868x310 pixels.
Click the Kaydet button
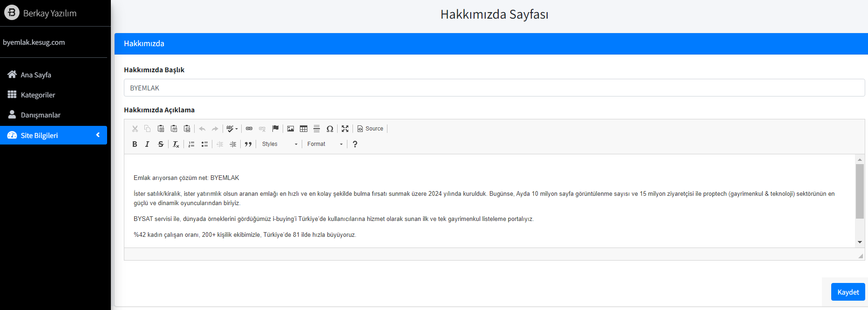tap(848, 292)
